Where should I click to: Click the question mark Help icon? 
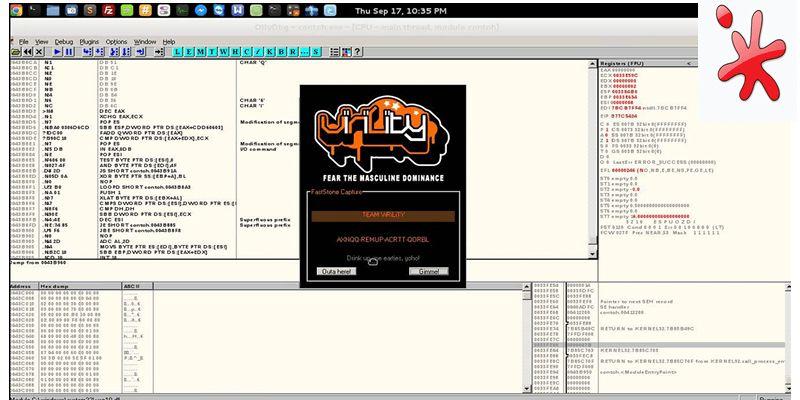click(358, 52)
